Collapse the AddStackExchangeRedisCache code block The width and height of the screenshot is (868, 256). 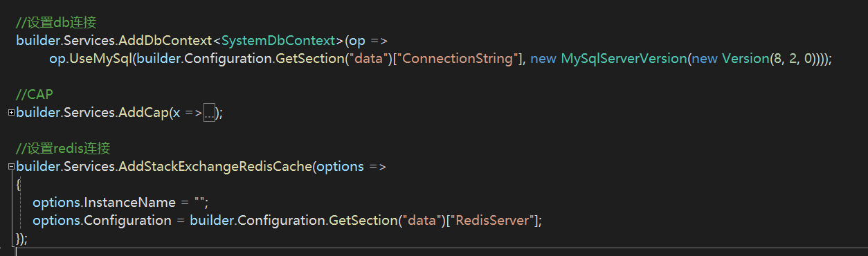[11, 167]
